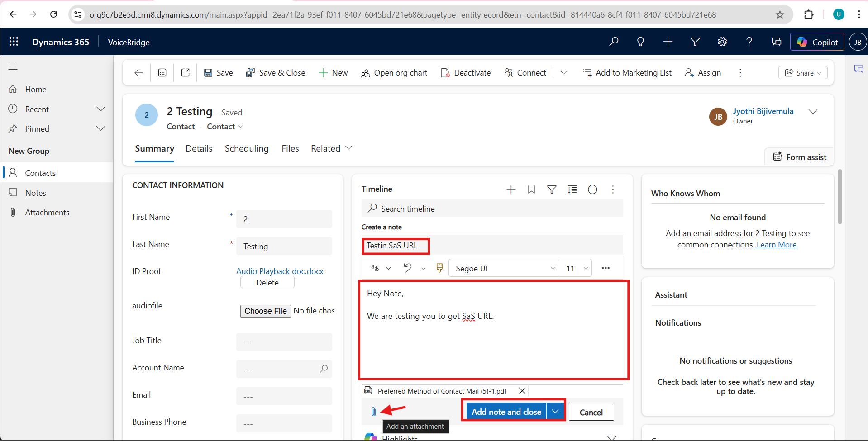Open the Timeline filter icon
This screenshot has width=868, height=441.
click(552, 190)
